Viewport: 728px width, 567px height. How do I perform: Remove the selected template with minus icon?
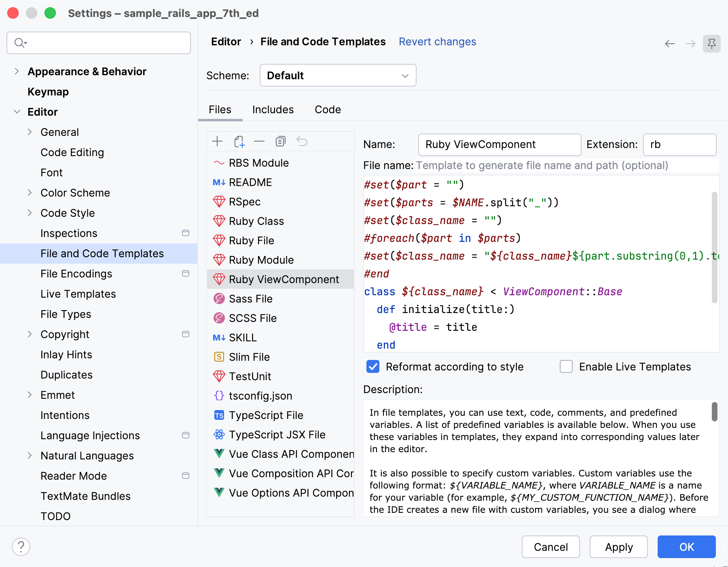point(259,141)
